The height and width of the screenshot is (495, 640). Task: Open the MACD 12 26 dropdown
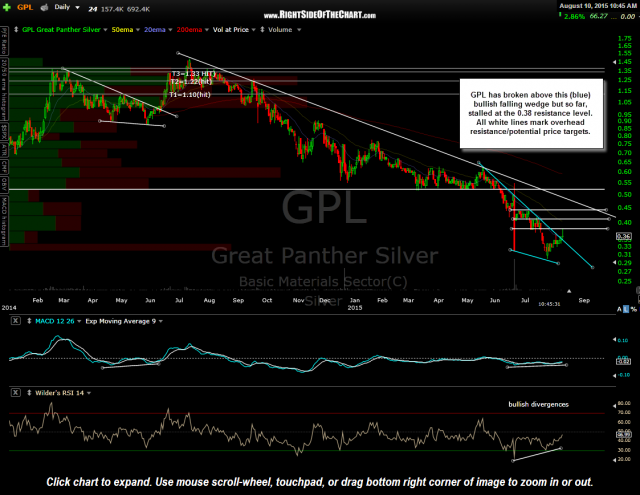click(x=79, y=321)
